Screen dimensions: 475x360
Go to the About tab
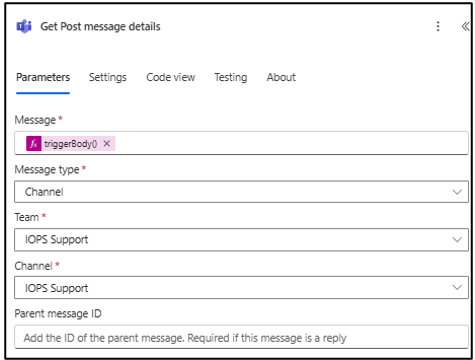coord(281,77)
